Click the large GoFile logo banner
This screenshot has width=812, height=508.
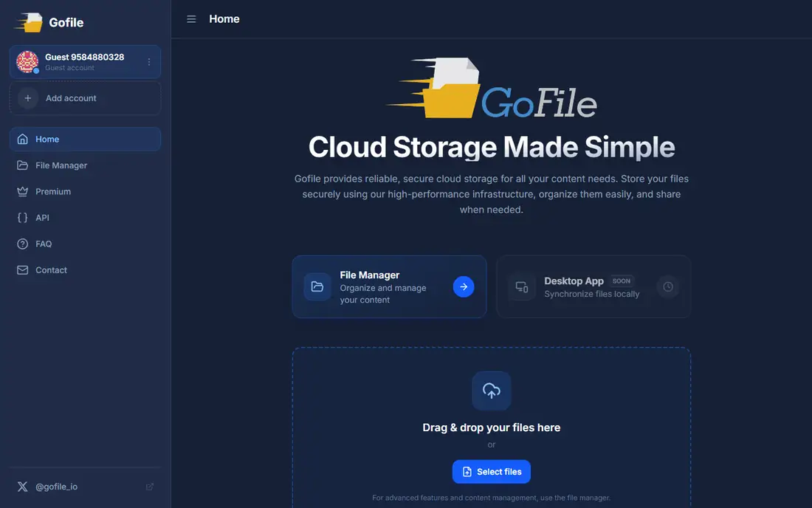point(492,88)
